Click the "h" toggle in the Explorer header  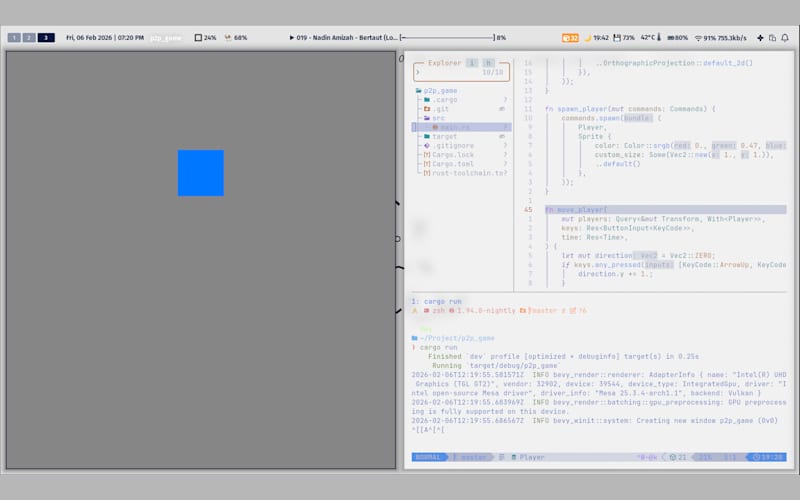coord(488,63)
